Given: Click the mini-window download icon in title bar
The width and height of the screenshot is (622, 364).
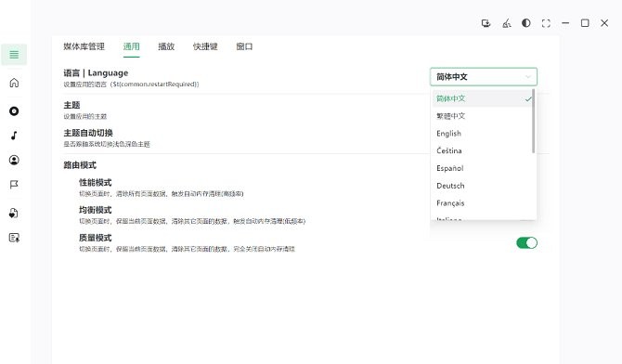Looking at the screenshot, I should coord(486,23).
